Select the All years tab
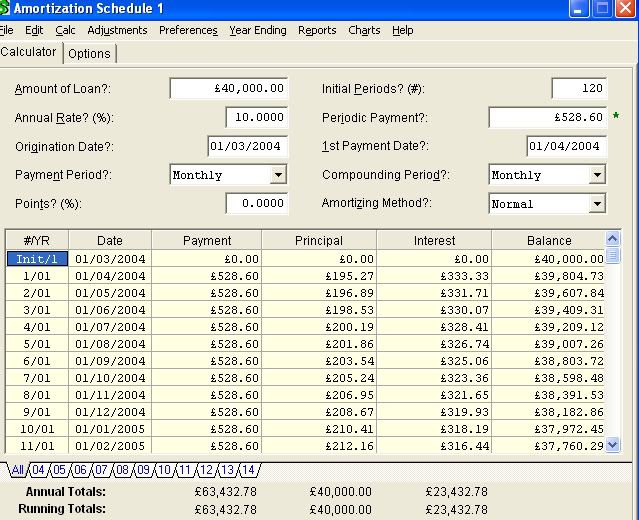The image size is (639, 520). 17,469
